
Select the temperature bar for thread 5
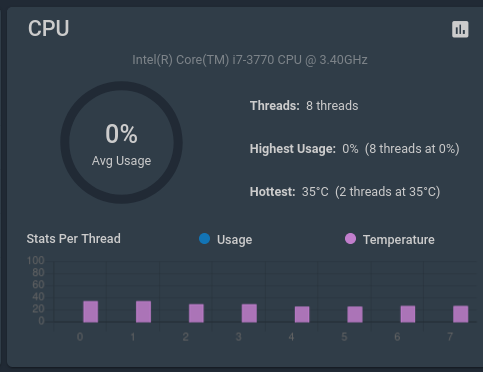(x=355, y=314)
